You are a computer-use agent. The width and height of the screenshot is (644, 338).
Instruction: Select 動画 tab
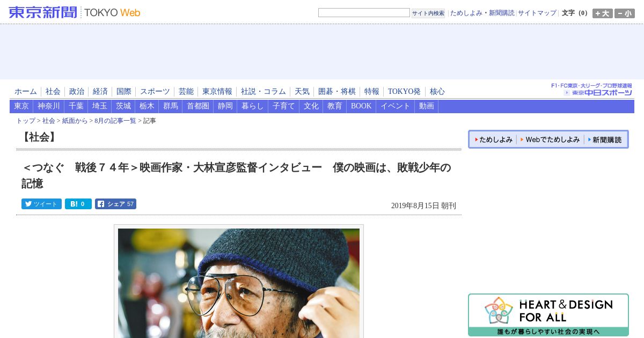pos(427,106)
